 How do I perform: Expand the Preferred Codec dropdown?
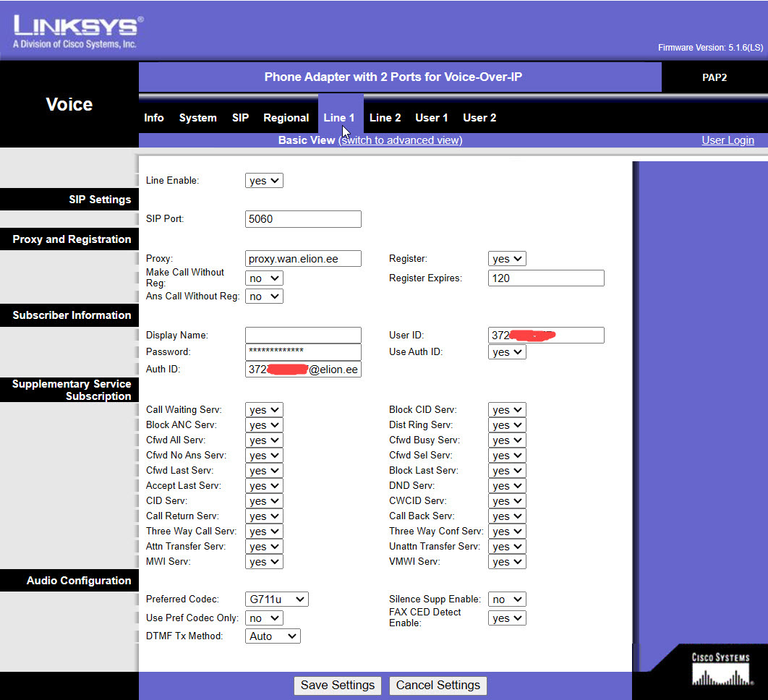point(277,599)
